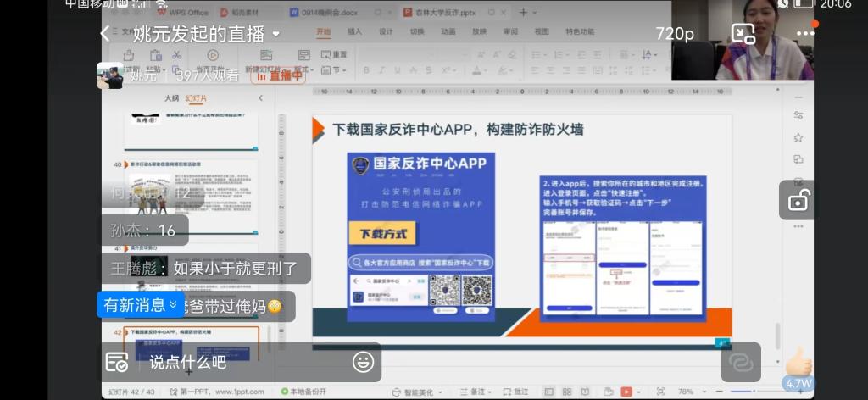Change the 720p video quality

click(x=675, y=34)
